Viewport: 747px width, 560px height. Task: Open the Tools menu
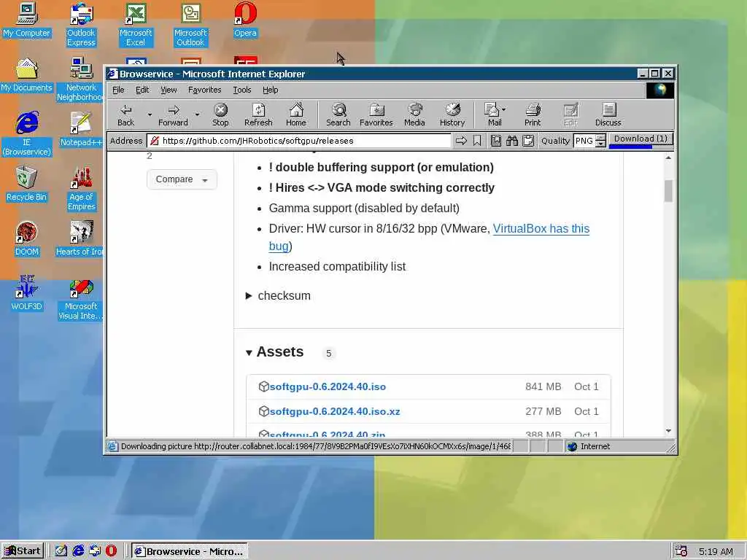pos(242,90)
